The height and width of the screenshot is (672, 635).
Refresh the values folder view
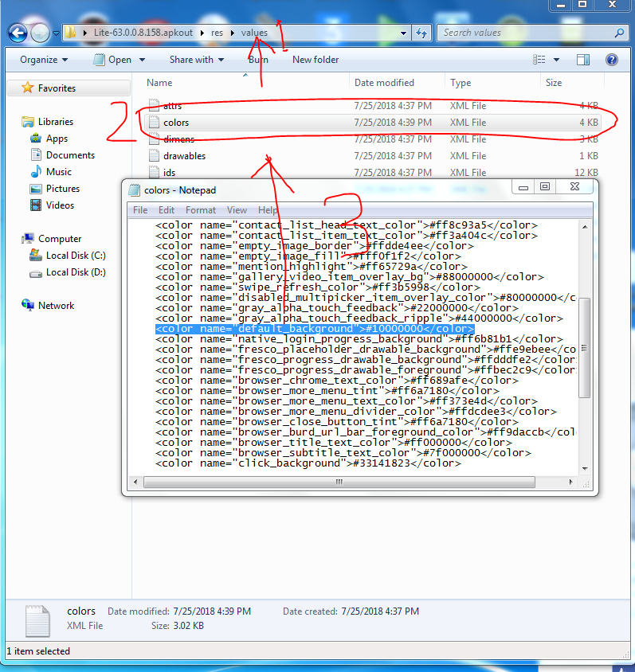(x=421, y=33)
